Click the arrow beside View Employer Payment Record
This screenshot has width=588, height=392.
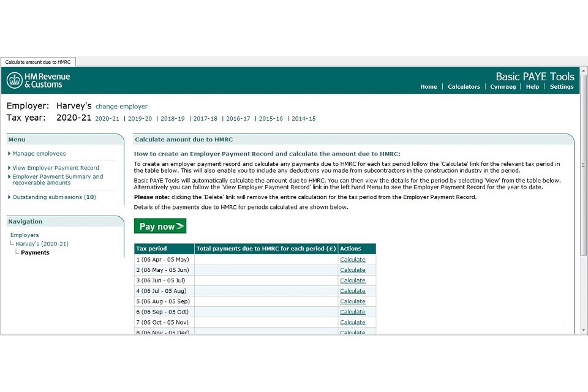pyautogui.click(x=9, y=168)
